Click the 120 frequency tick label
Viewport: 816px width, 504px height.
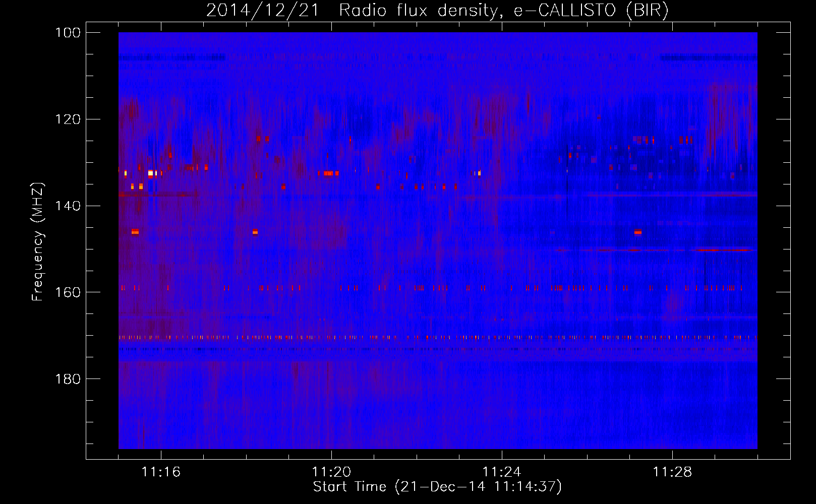[x=68, y=119]
